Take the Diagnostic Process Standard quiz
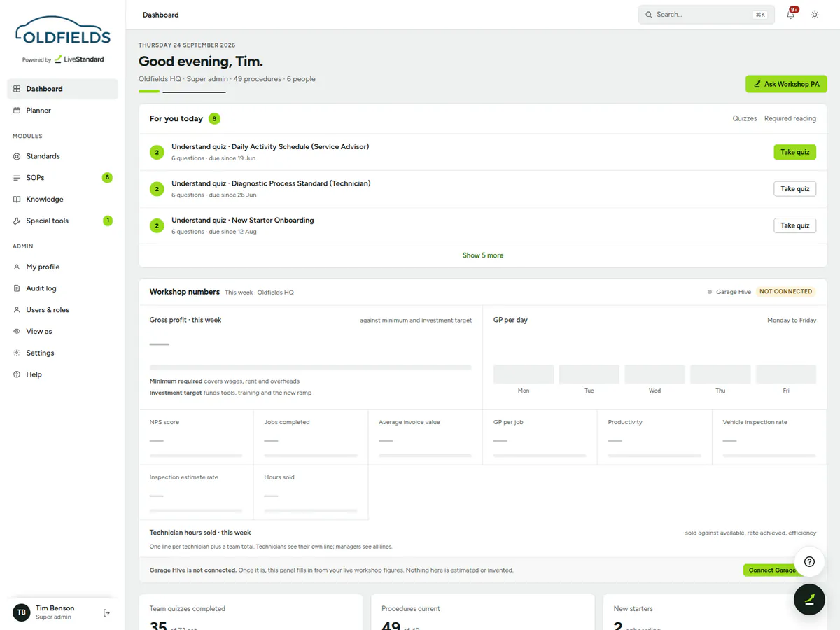Screen dimensions: 840x630 tap(794, 189)
